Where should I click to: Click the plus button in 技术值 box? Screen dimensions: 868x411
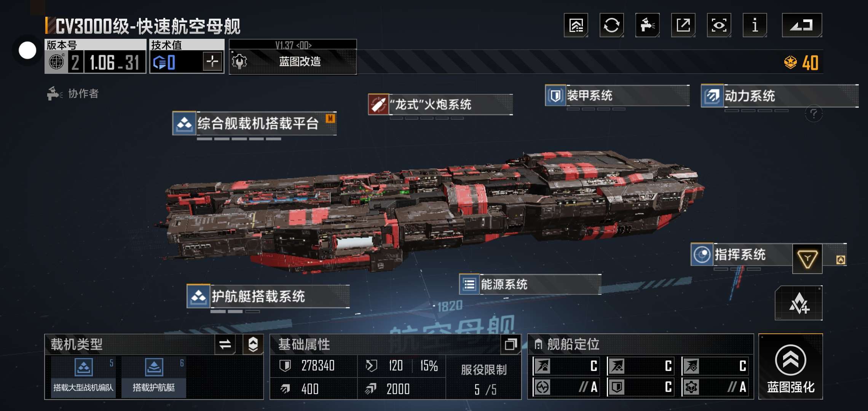212,61
